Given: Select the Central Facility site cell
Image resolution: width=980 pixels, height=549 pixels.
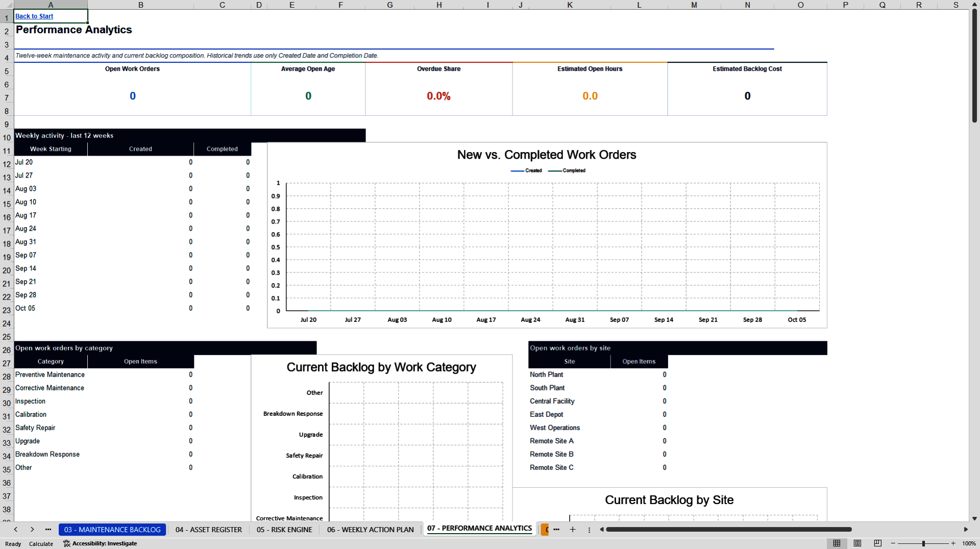Looking at the screenshot, I should pyautogui.click(x=569, y=401).
